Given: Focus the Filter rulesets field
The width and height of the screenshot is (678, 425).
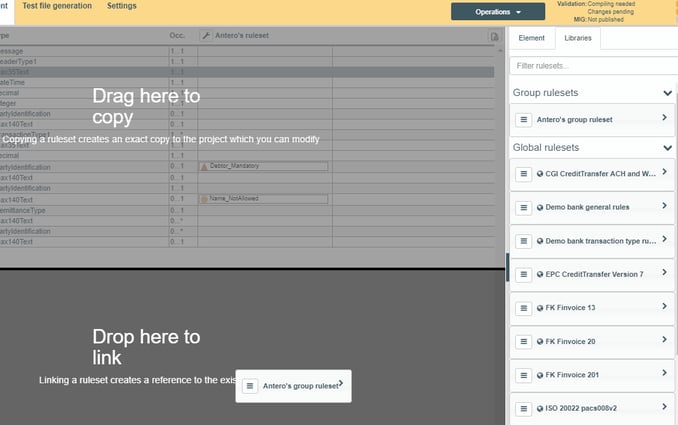Looking at the screenshot, I should [x=594, y=66].
